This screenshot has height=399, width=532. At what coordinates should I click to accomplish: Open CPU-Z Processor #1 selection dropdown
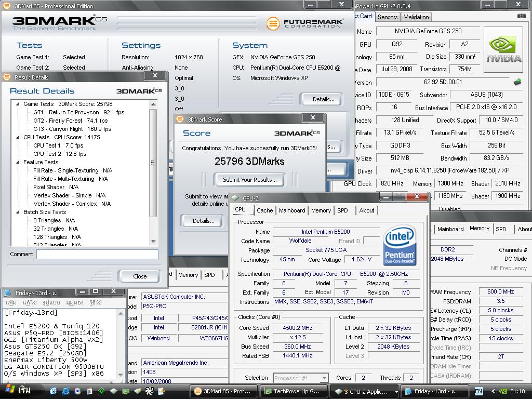coord(324,378)
